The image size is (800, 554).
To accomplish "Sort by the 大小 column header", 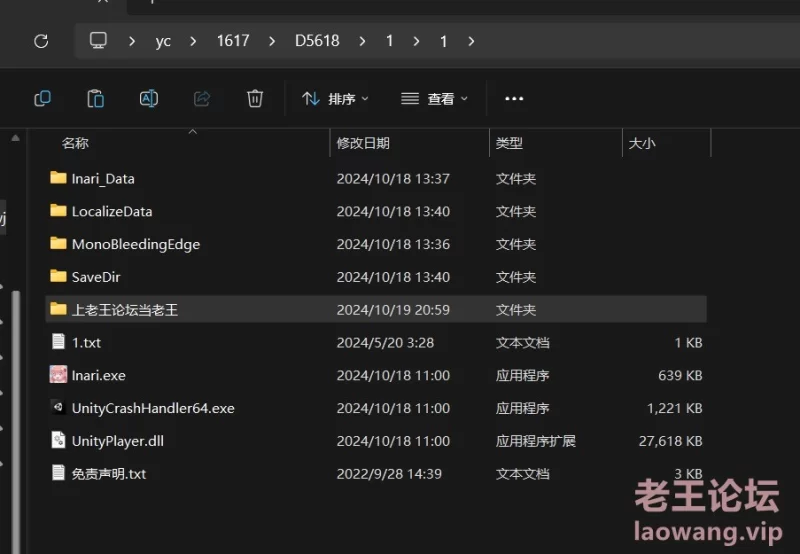I will (642, 143).
